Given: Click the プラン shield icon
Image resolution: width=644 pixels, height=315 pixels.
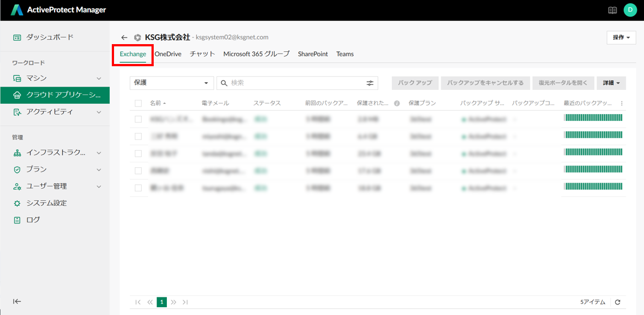Looking at the screenshot, I should click(x=17, y=169).
